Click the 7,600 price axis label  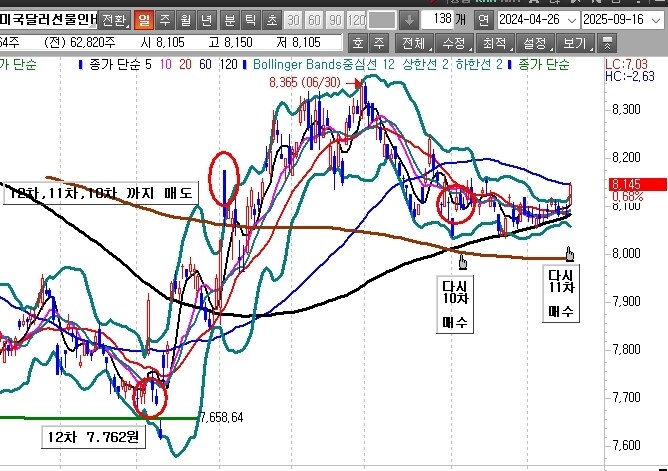626,445
